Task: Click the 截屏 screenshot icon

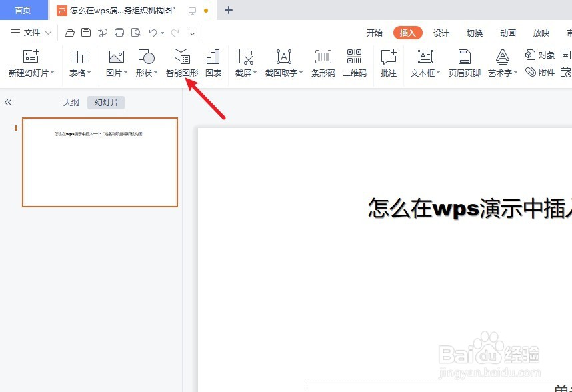Action: (245, 57)
